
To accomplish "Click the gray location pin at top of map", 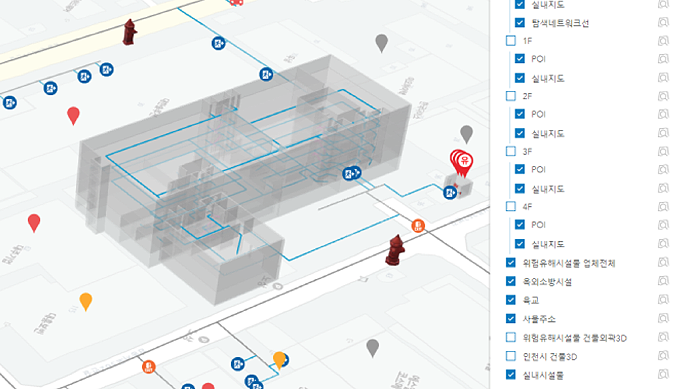I will click(381, 43).
